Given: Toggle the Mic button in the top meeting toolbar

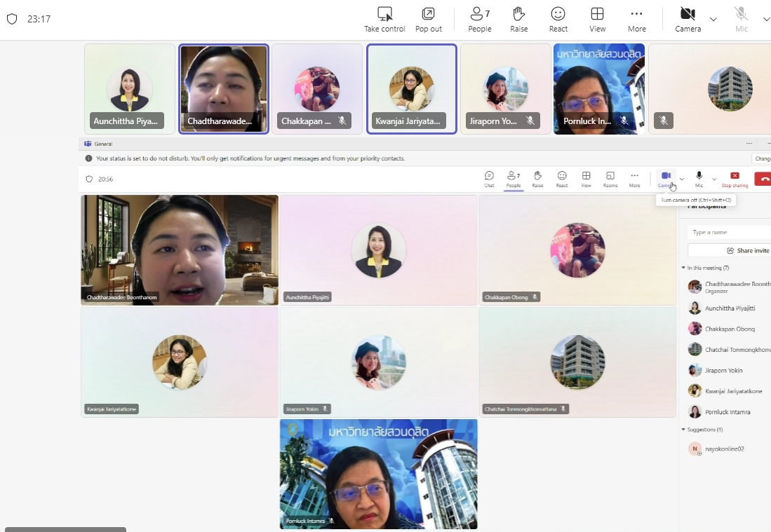Looking at the screenshot, I should [742, 20].
